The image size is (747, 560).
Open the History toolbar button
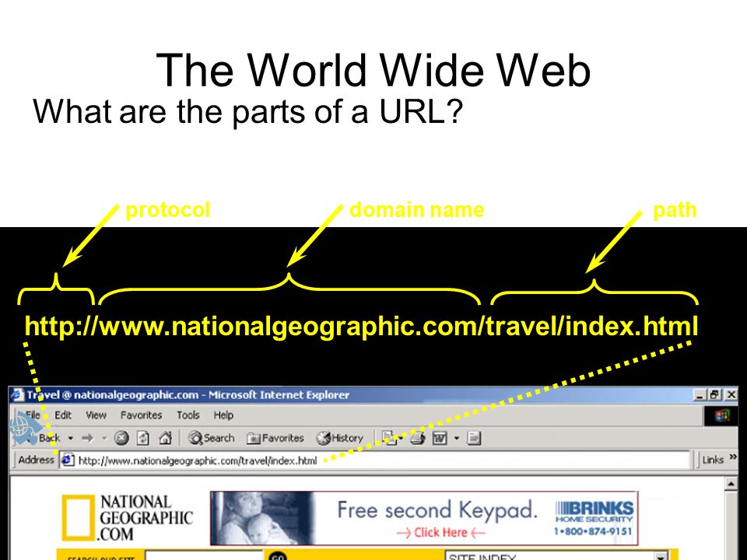340,438
